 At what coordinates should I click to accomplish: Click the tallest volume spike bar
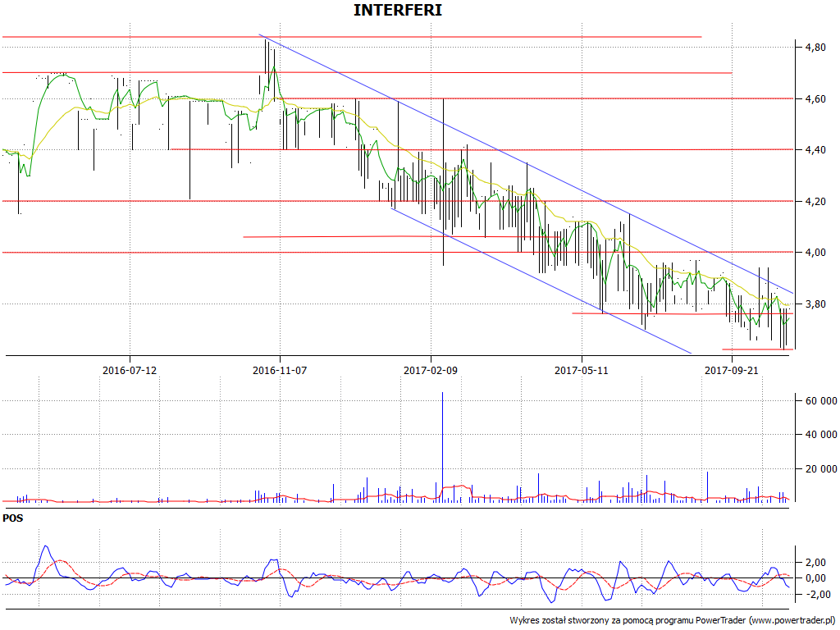[442, 447]
